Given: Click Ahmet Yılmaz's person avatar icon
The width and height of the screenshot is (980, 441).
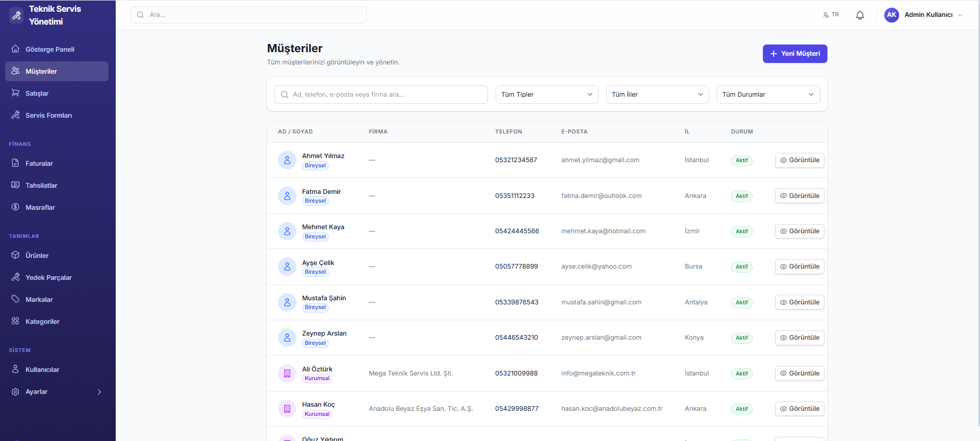Looking at the screenshot, I should [287, 160].
